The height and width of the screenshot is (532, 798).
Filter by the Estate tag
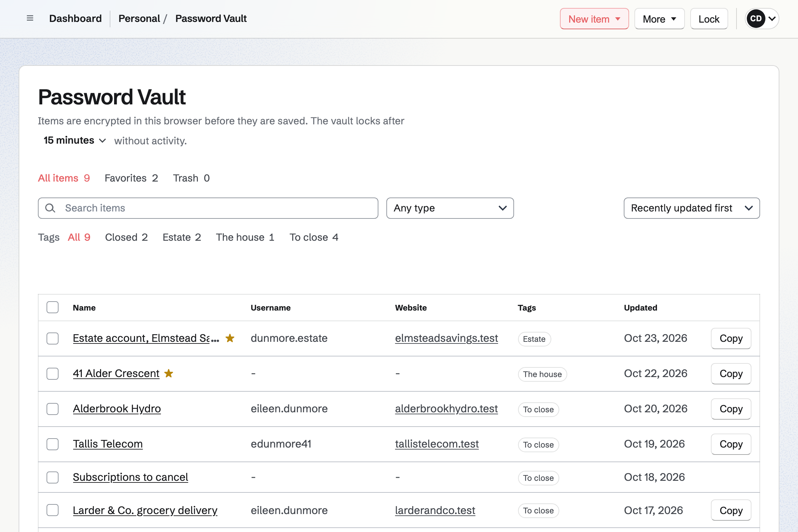click(x=182, y=237)
